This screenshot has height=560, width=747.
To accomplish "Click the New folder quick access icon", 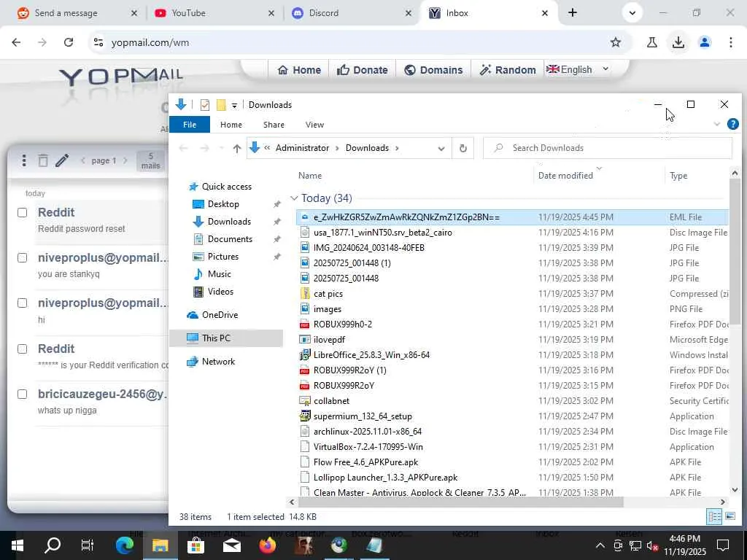I will pos(221,105).
